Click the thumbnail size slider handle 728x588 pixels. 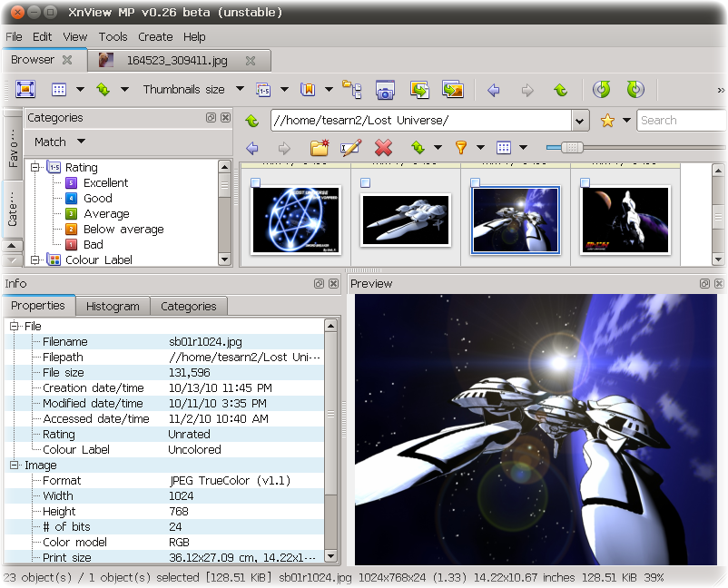tap(571, 147)
